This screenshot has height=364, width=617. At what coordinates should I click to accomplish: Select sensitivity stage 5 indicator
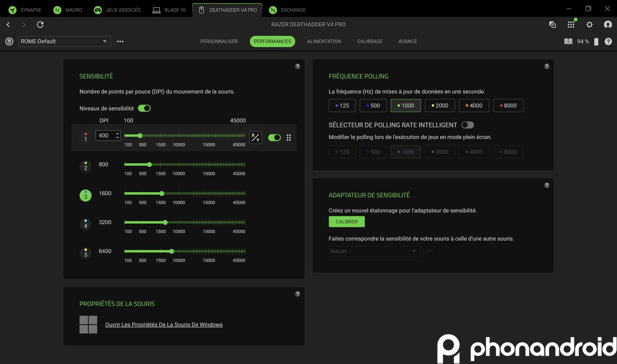[x=85, y=253]
